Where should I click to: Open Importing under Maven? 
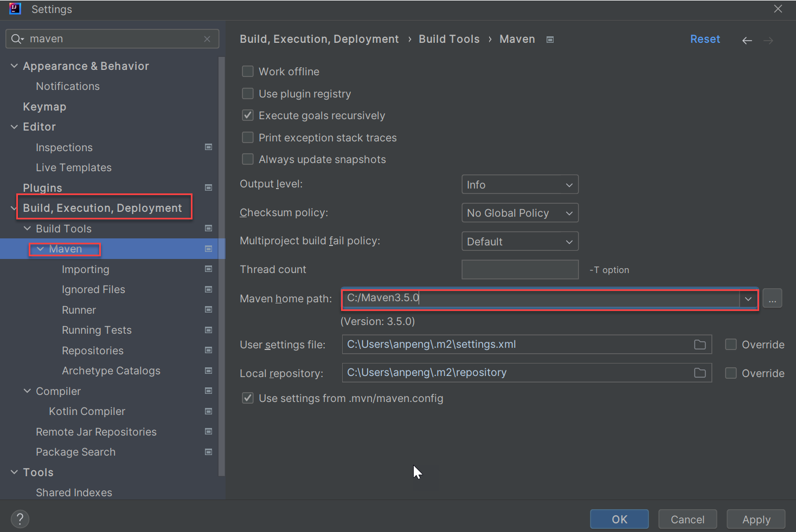click(86, 269)
